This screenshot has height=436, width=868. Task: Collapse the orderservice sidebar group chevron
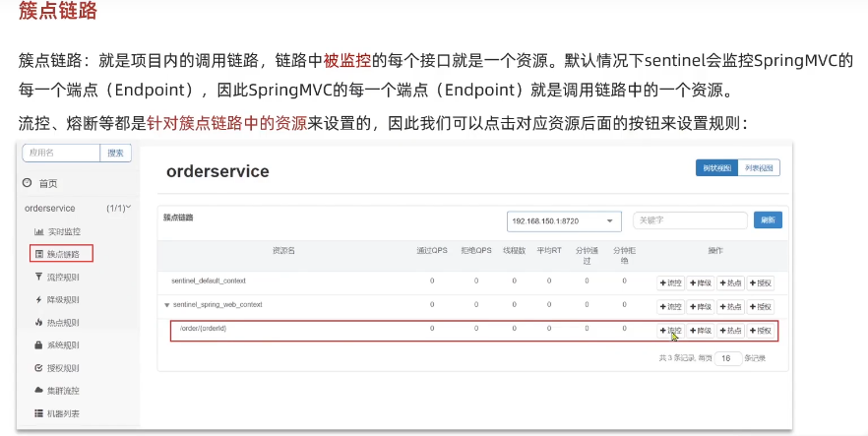pos(128,208)
